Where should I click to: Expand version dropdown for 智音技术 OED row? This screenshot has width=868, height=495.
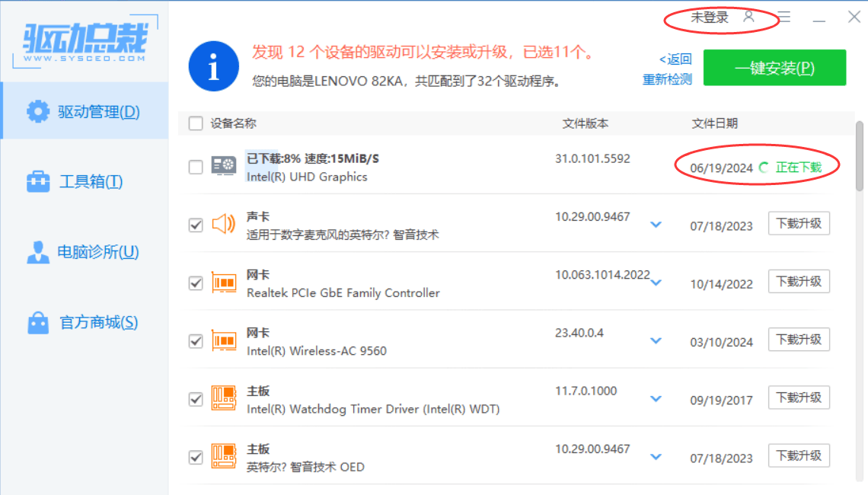point(656,458)
